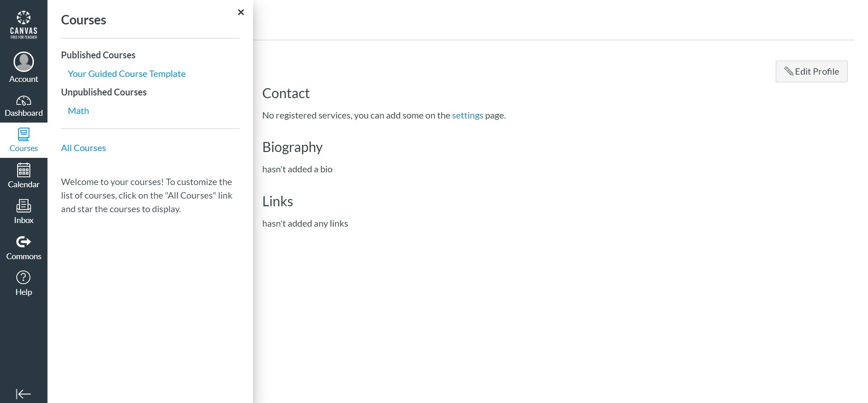Close the Courses tray
The image size is (868, 403).
tap(241, 12)
